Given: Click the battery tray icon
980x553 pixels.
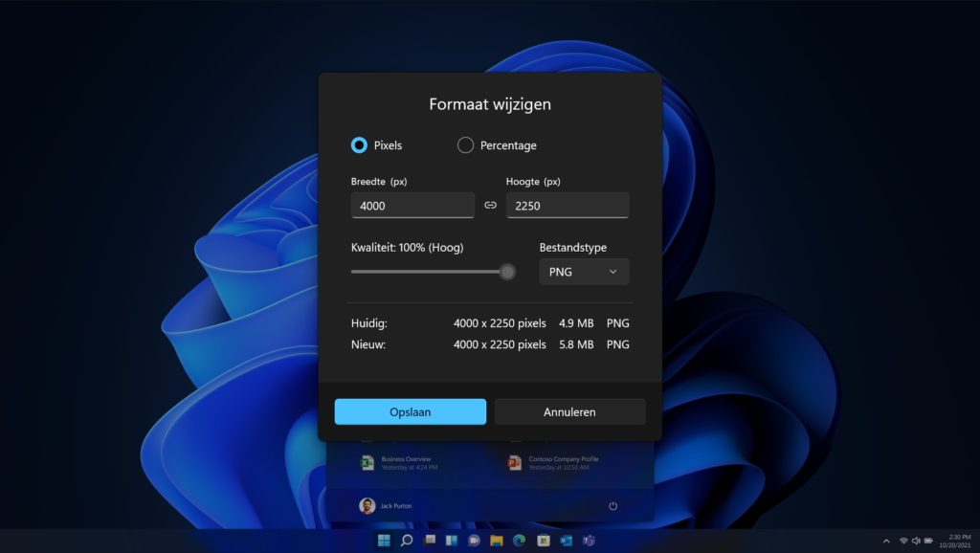Looking at the screenshot, I should pyautogui.click(x=928, y=542).
